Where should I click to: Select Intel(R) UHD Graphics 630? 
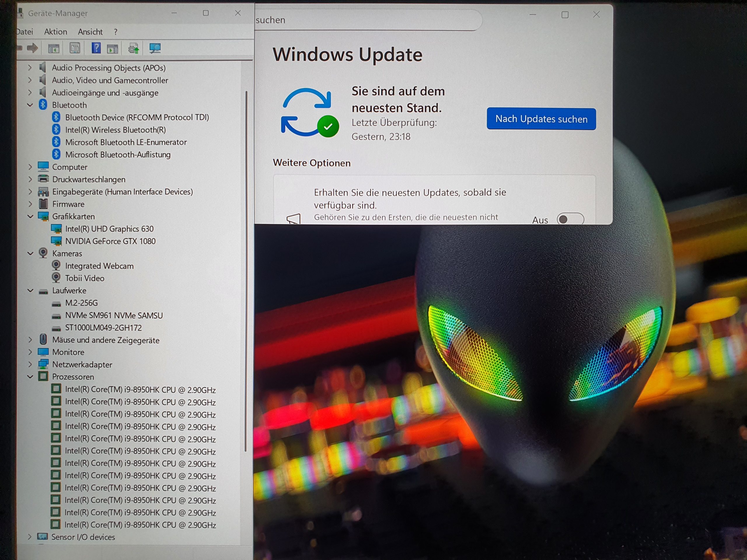click(109, 229)
